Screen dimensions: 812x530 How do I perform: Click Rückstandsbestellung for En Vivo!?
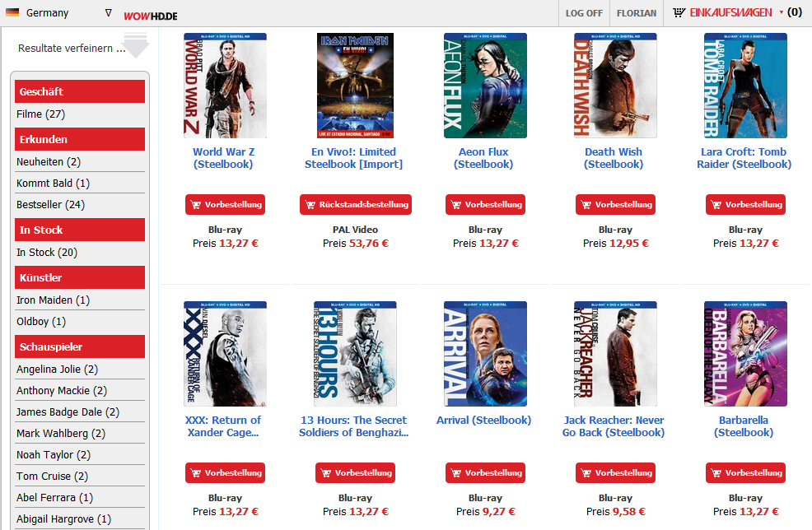pos(356,204)
